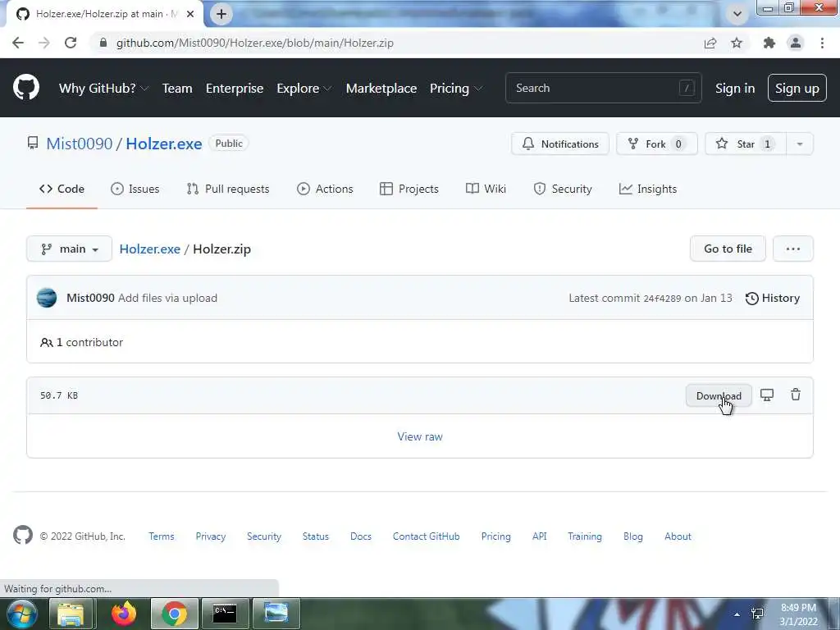The image size is (840, 630).
Task: Expand the Why GitHub? menu
Action: tap(103, 88)
